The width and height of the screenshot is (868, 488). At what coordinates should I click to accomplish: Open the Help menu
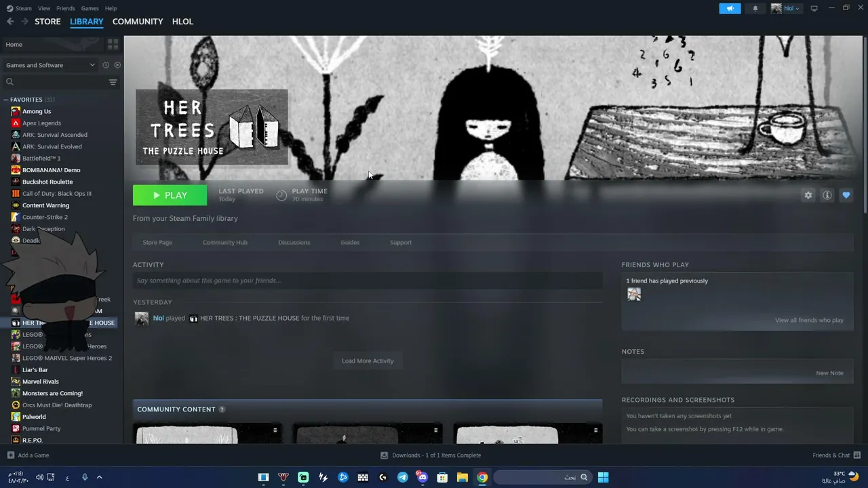pos(111,8)
